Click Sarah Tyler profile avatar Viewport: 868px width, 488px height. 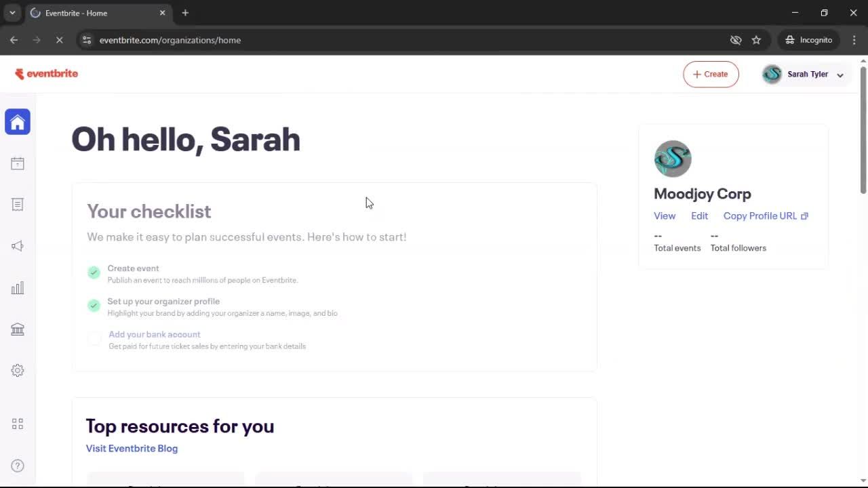click(772, 75)
